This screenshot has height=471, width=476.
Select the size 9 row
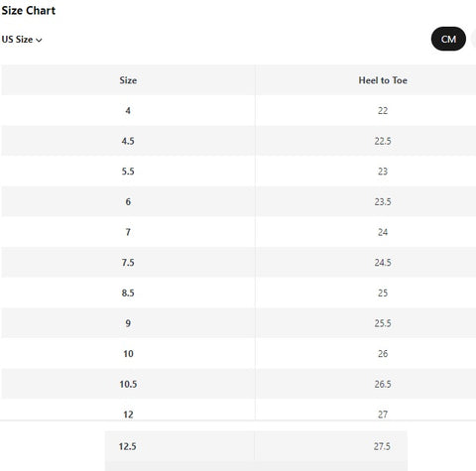[x=239, y=323]
